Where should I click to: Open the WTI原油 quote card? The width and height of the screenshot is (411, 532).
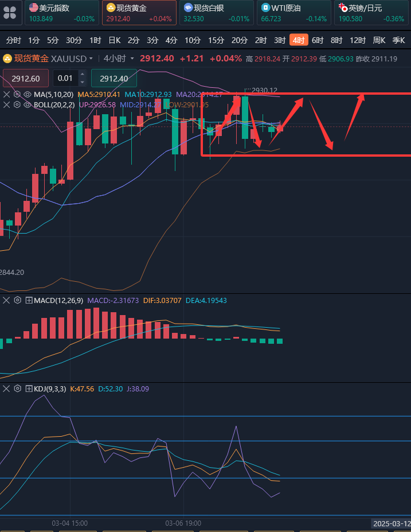pos(293,13)
